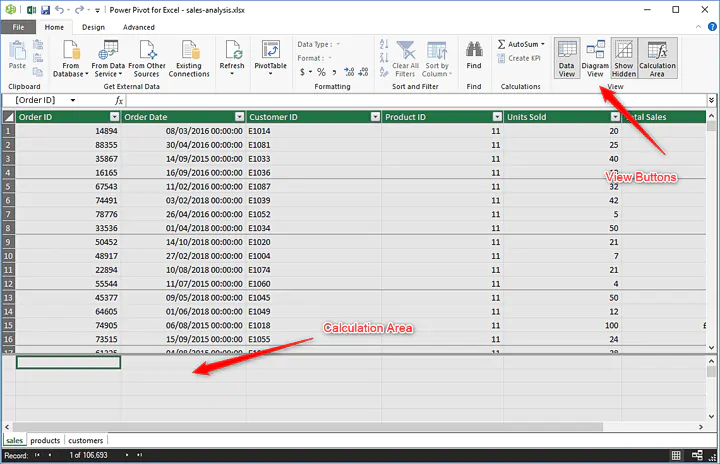Save workbook using the title bar icon
720x464 pixels.
46,10
